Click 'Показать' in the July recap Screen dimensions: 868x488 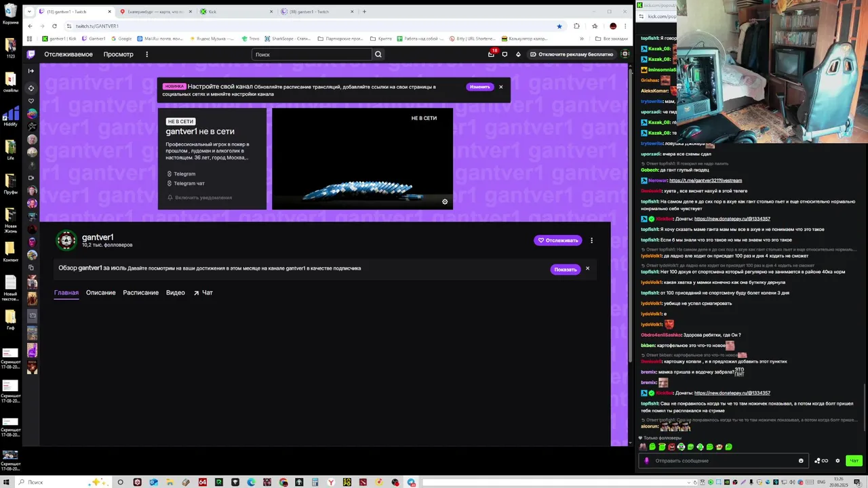[566, 269]
